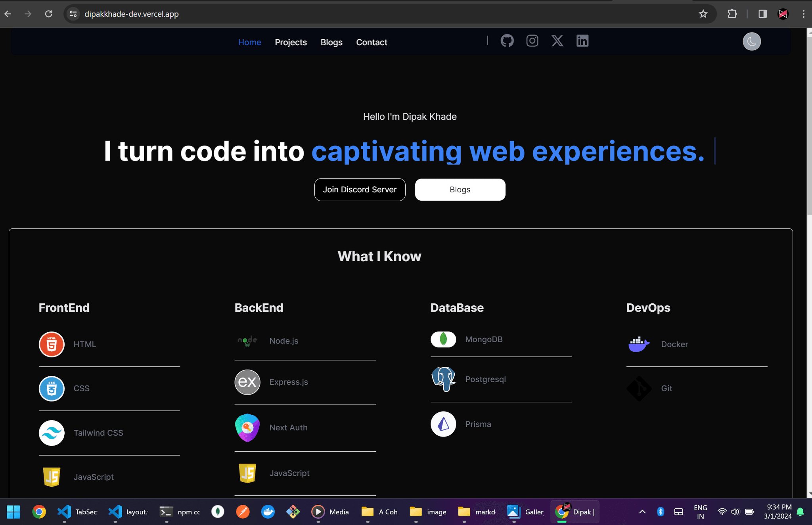Open the Chrome side panel icon
Viewport: 812px width, 525px height.
click(x=762, y=14)
